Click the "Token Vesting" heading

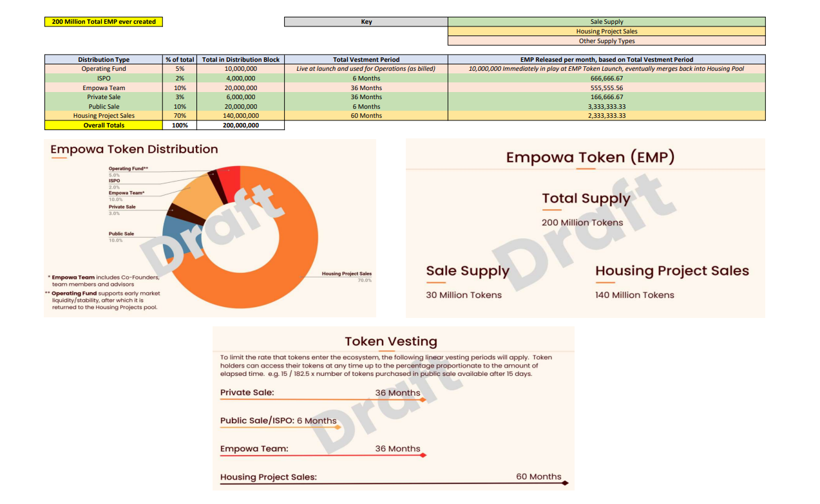391,342
